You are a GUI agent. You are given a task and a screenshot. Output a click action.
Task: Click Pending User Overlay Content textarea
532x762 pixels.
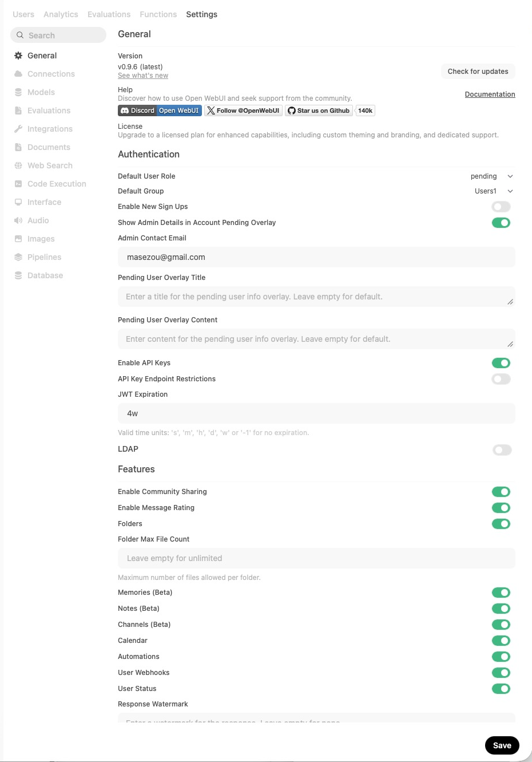316,339
